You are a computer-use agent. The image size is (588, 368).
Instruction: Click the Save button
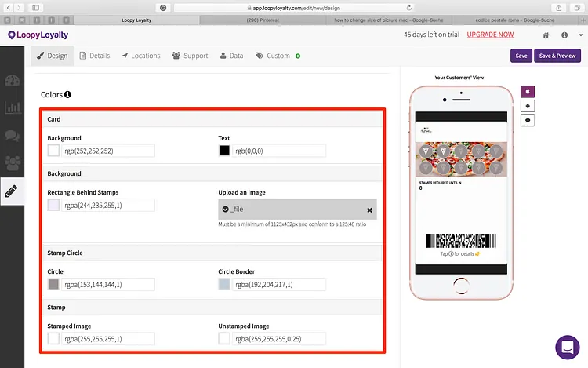tap(521, 56)
